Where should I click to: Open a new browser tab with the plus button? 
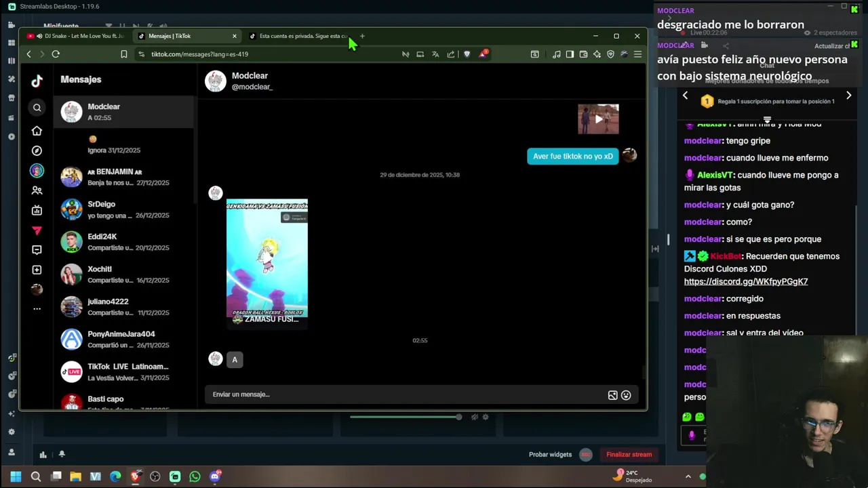pos(362,36)
